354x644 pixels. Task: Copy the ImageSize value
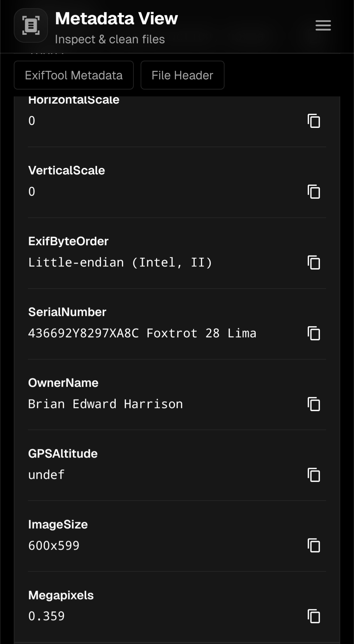[314, 546]
